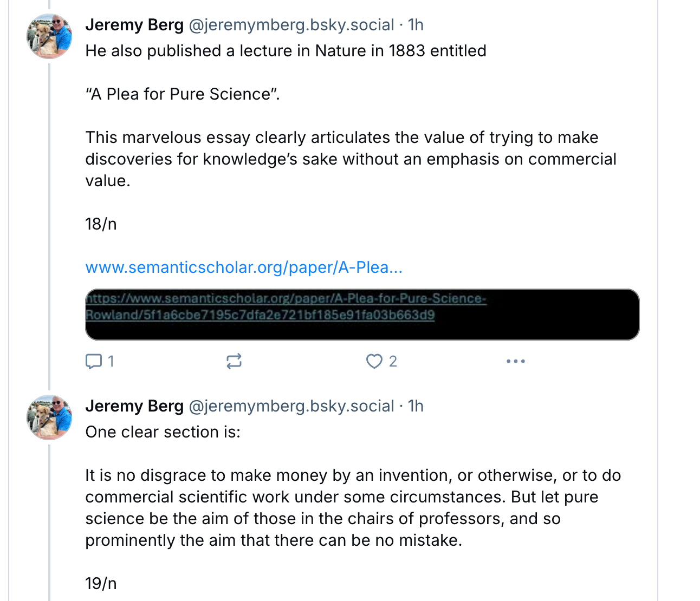Click Jeremy Berg name on second post
Image resolution: width=700 pixels, height=601 pixels.
point(134,406)
